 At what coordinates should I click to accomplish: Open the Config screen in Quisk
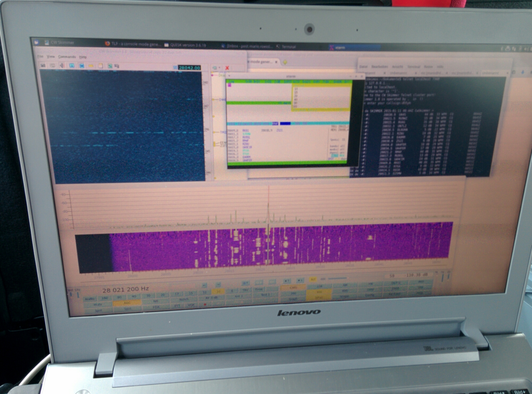[370, 295]
